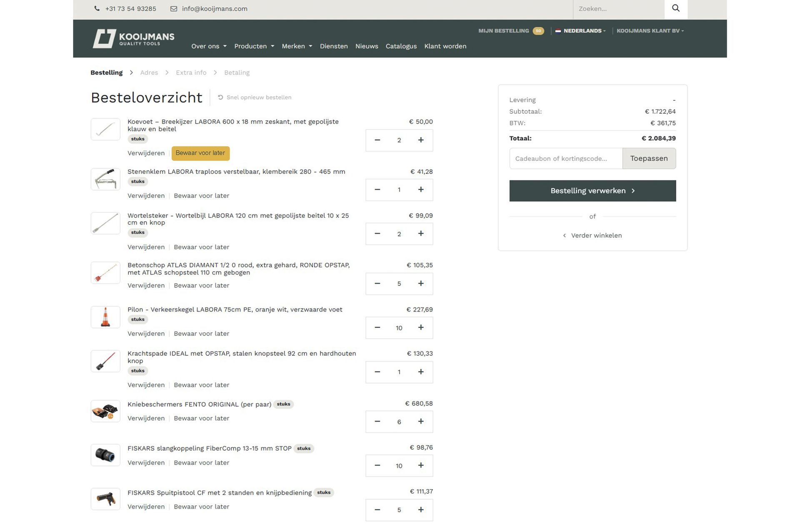Decrease quantity of Krachtspade IDEAL
This screenshot has width=800, height=532.
pyautogui.click(x=377, y=372)
